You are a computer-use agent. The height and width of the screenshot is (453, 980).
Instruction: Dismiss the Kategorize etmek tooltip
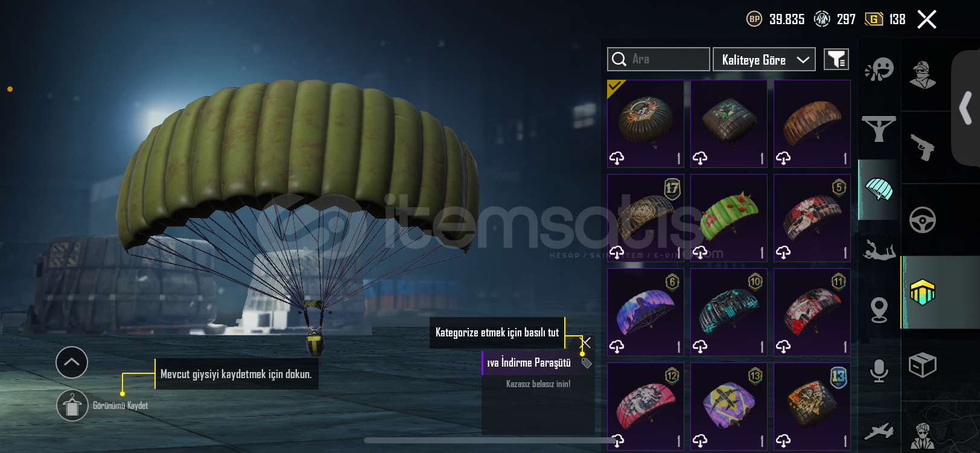tap(585, 342)
